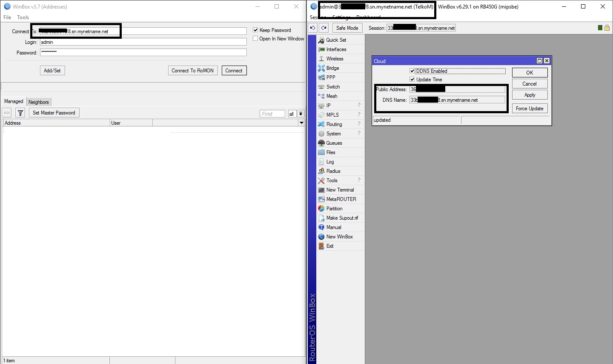This screenshot has width=613, height=364.
Task: Click Force Update in Cloud dialog
Action: coord(530,109)
